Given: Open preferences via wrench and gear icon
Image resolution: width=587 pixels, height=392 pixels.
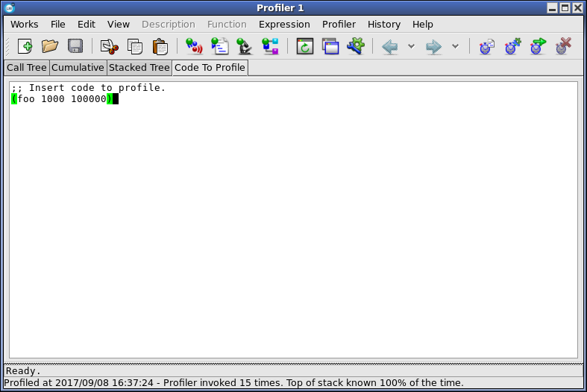Looking at the screenshot, I should (x=356, y=46).
